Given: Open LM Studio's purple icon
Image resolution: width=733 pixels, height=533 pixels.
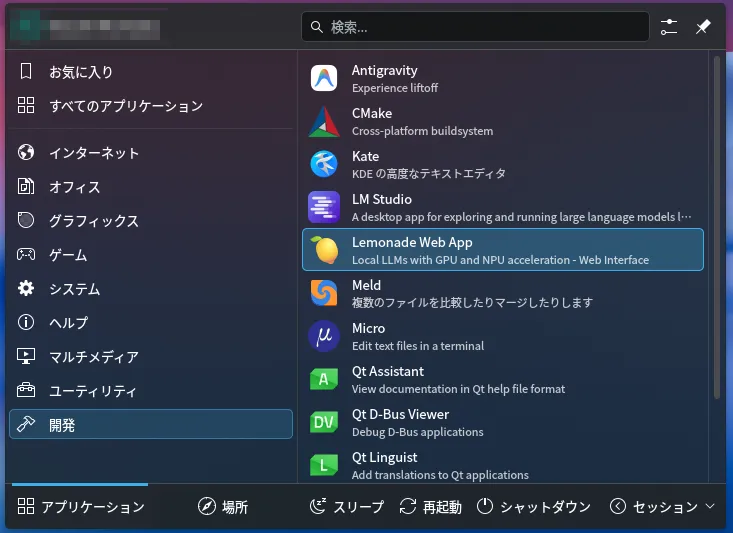Looking at the screenshot, I should click(x=324, y=207).
